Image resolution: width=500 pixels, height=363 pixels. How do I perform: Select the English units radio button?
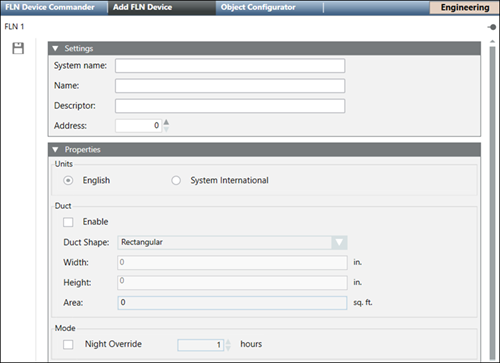click(x=68, y=181)
